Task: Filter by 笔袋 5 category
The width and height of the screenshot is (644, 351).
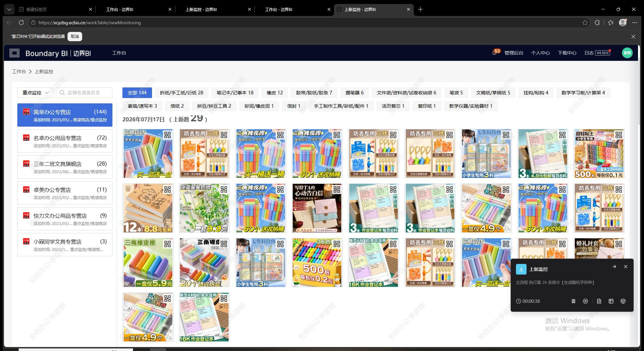Action: (x=456, y=93)
